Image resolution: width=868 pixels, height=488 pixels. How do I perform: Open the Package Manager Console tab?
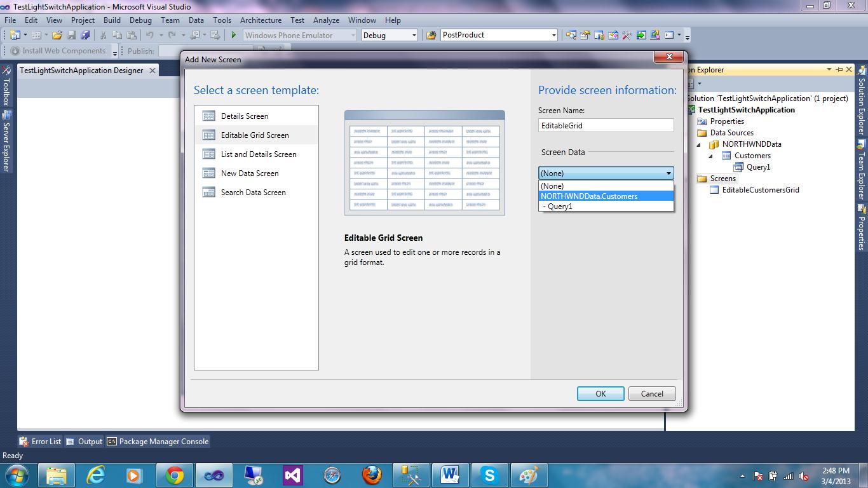click(158, 442)
